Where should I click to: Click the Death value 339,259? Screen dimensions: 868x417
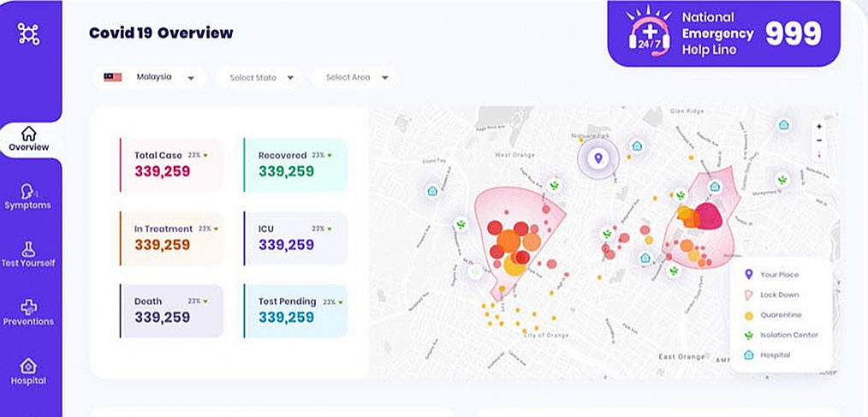click(x=162, y=318)
